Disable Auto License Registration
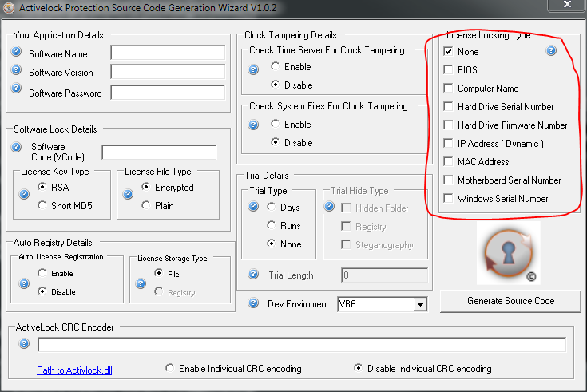Image resolution: width=587 pixels, height=392 pixels. click(42, 291)
